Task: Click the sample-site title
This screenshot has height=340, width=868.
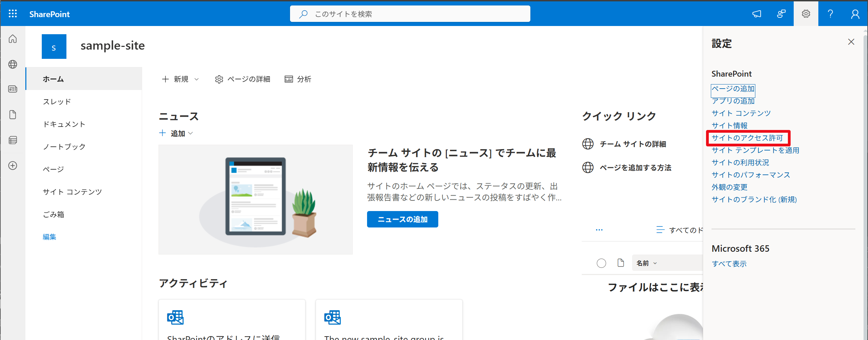Action: point(113,45)
